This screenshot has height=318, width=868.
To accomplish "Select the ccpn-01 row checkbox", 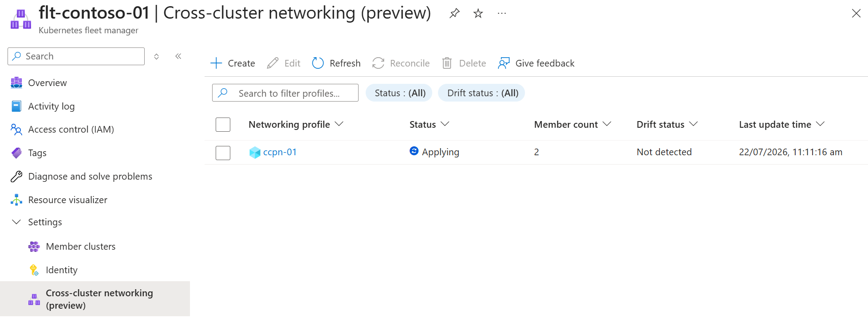I will 223,153.
